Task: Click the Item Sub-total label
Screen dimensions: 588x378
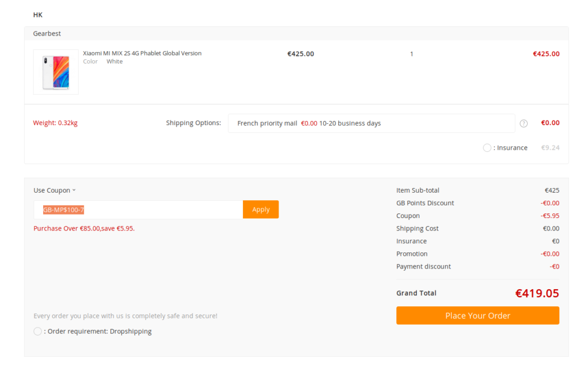Action: tap(418, 190)
